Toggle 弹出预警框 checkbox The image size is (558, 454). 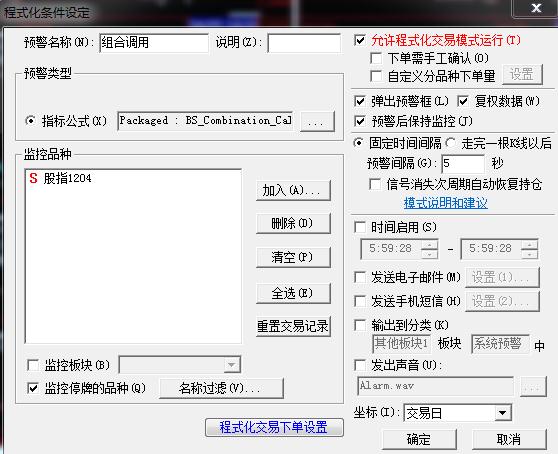pyautogui.click(x=360, y=101)
